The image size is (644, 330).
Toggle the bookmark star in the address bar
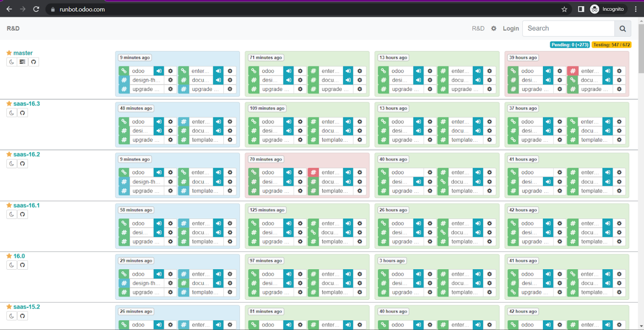pos(565,9)
